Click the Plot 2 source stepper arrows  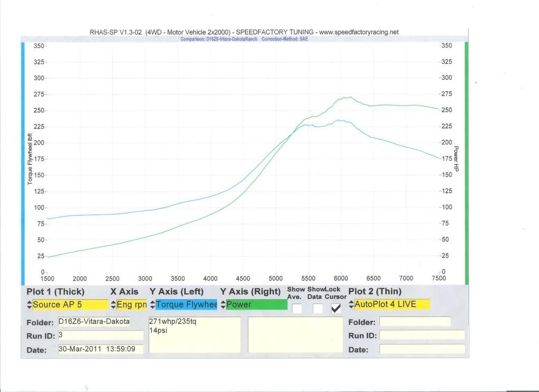click(351, 305)
